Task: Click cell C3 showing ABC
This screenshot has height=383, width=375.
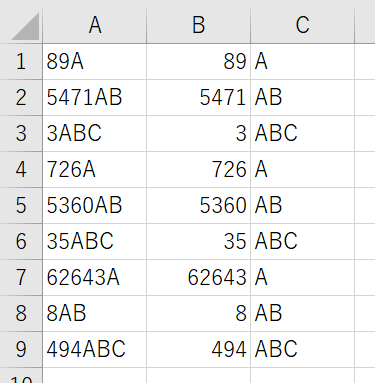Action: [x=302, y=133]
